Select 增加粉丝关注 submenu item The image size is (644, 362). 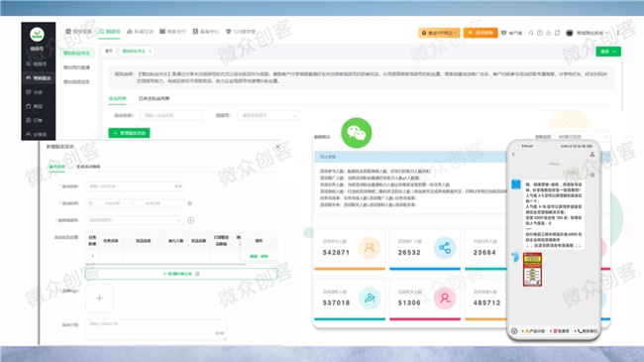(76, 54)
